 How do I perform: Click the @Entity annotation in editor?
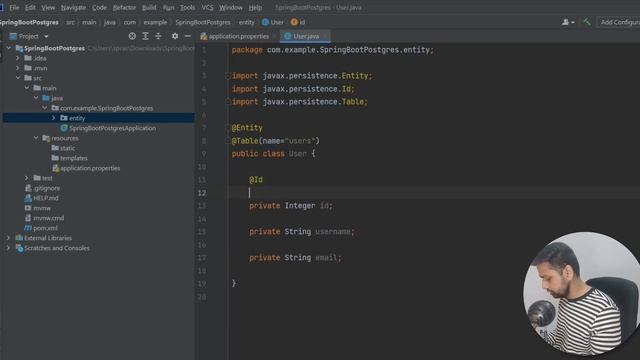247,128
